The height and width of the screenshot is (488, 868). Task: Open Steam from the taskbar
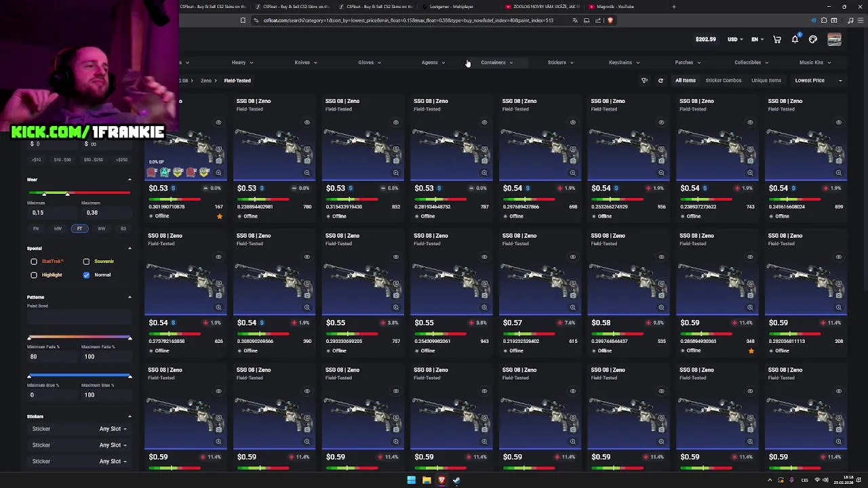(456, 481)
